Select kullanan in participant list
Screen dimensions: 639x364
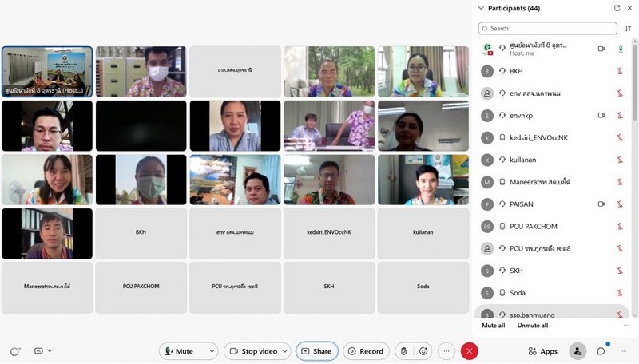tap(552, 160)
